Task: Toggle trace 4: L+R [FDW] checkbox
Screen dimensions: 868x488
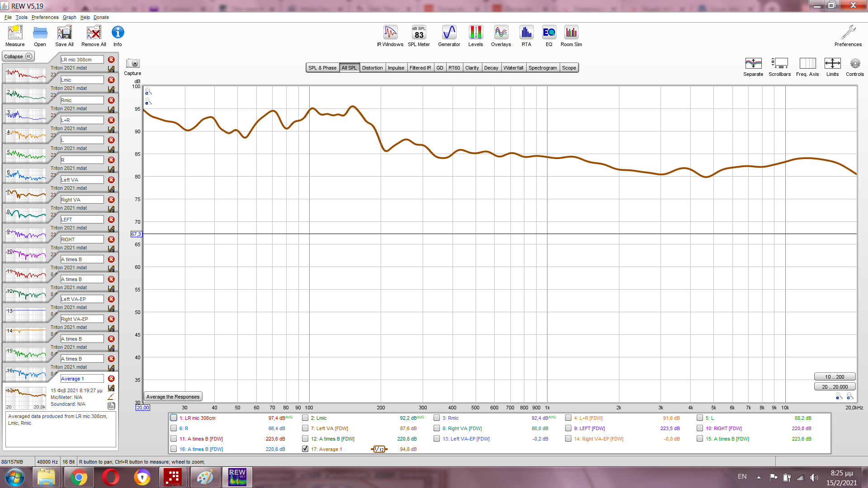Action: tap(568, 418)
